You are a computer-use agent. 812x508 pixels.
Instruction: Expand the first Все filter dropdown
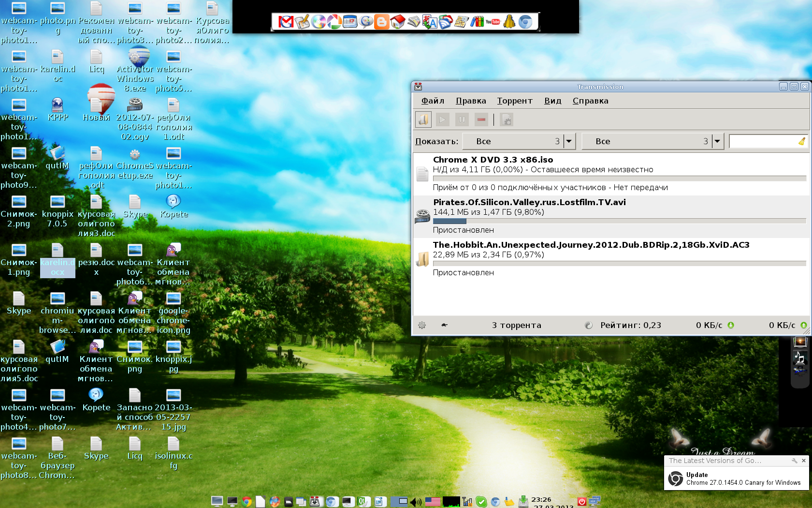point(569,141)
